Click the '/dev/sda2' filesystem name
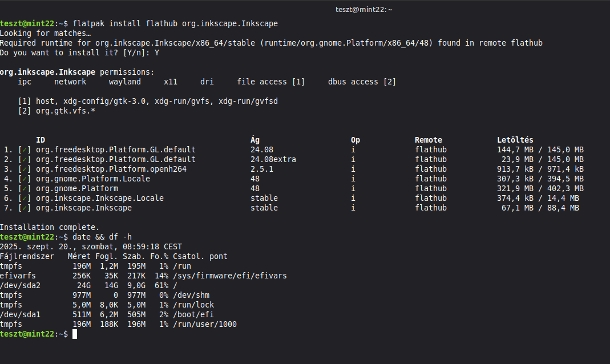 20,285
